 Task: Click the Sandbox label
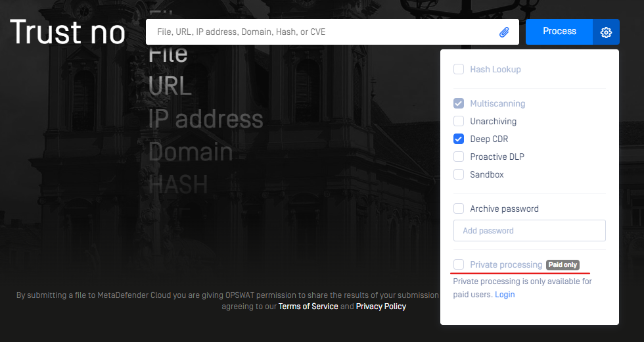point(487,174)
